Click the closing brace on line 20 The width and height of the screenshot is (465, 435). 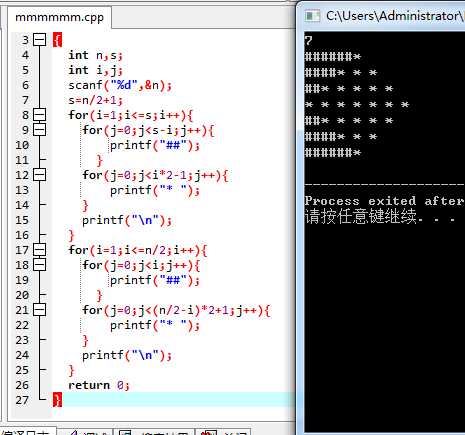(99, 295)
